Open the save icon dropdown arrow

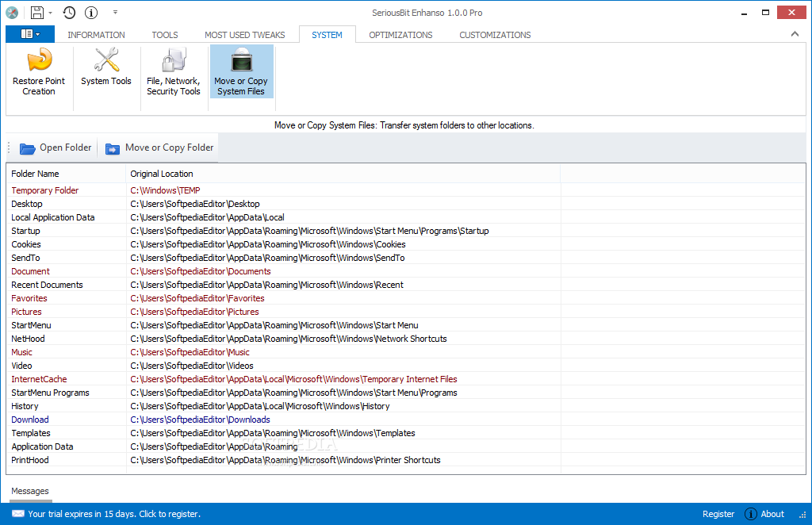(50, 13)
